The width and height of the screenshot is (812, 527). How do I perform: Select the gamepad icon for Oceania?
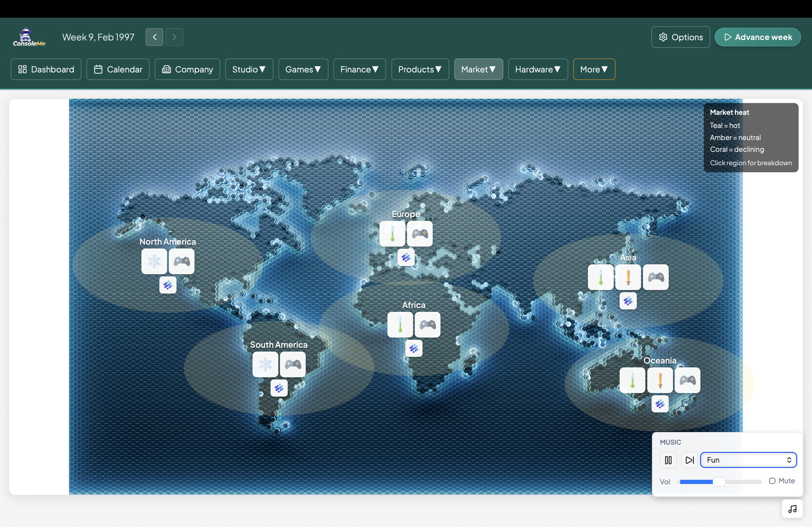click(687, 380)
